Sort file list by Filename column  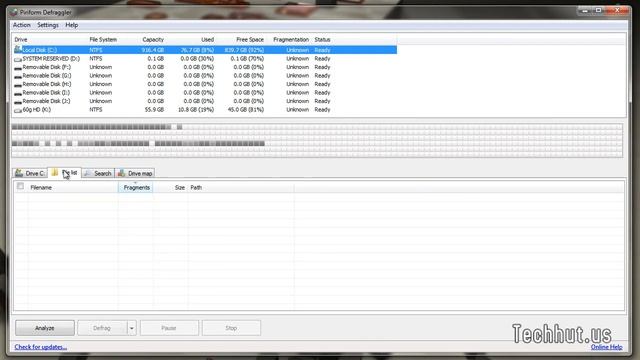pyautogui.click(x=73, y=187)
